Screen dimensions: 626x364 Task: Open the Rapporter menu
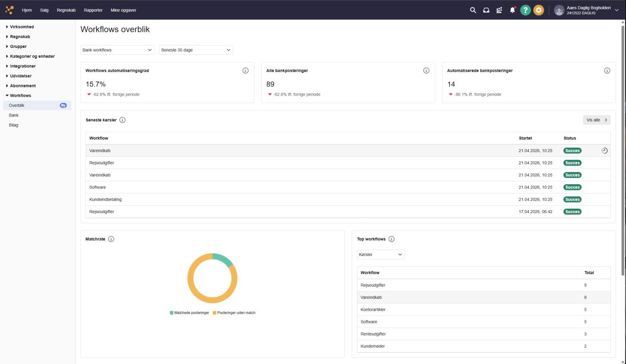pos(93,10)
